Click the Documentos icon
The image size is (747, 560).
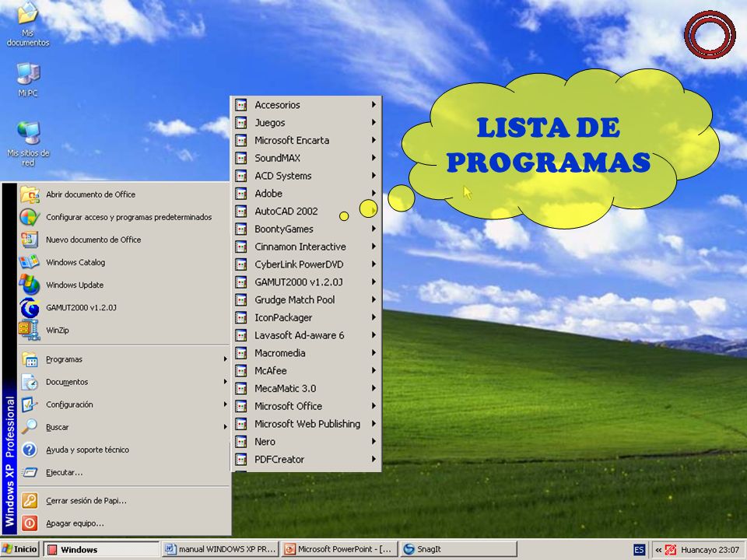(30, 382)
